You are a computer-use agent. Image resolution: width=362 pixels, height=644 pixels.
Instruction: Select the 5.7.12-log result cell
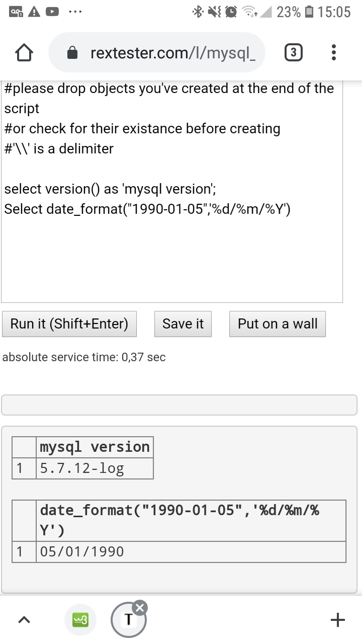pos(95,468)
